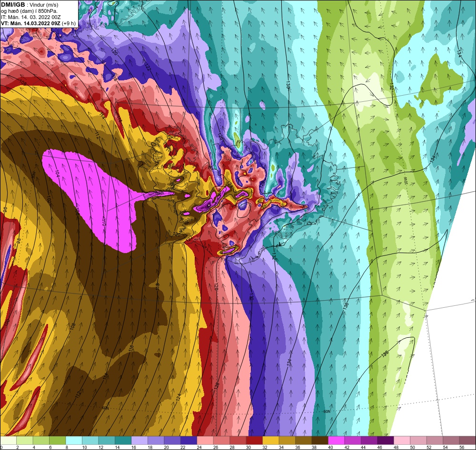Screen dimensions: 476x450
Task: Click the light green 2–4 m/s legend swatch
Action: 25,440
